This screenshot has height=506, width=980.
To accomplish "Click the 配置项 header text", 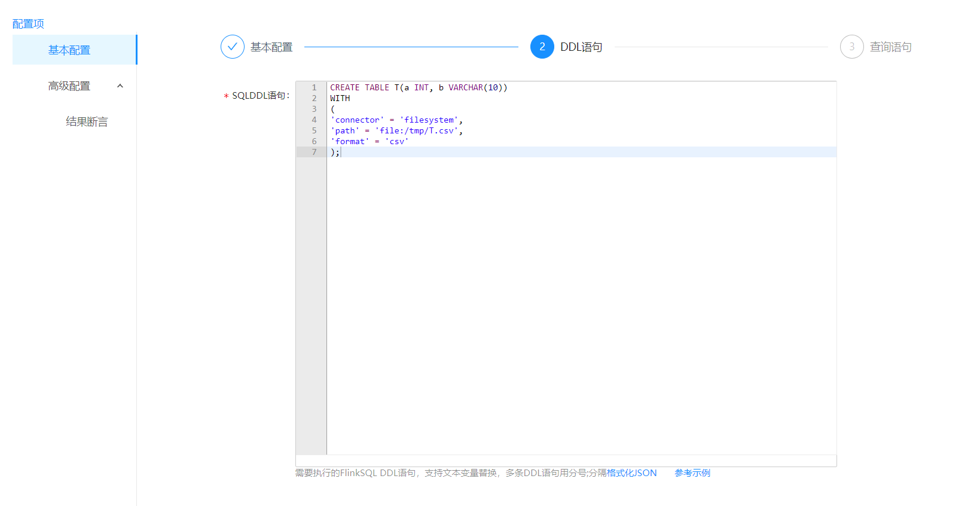I will (x=28, y=24).
